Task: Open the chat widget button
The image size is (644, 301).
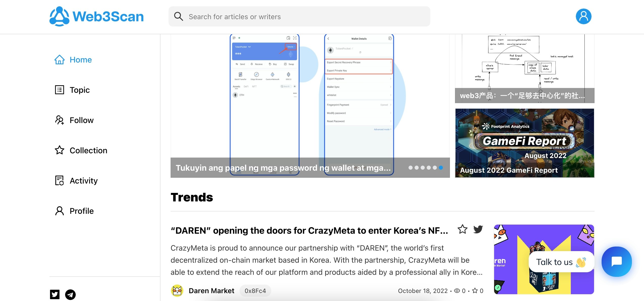Action: tap(616, 262)
